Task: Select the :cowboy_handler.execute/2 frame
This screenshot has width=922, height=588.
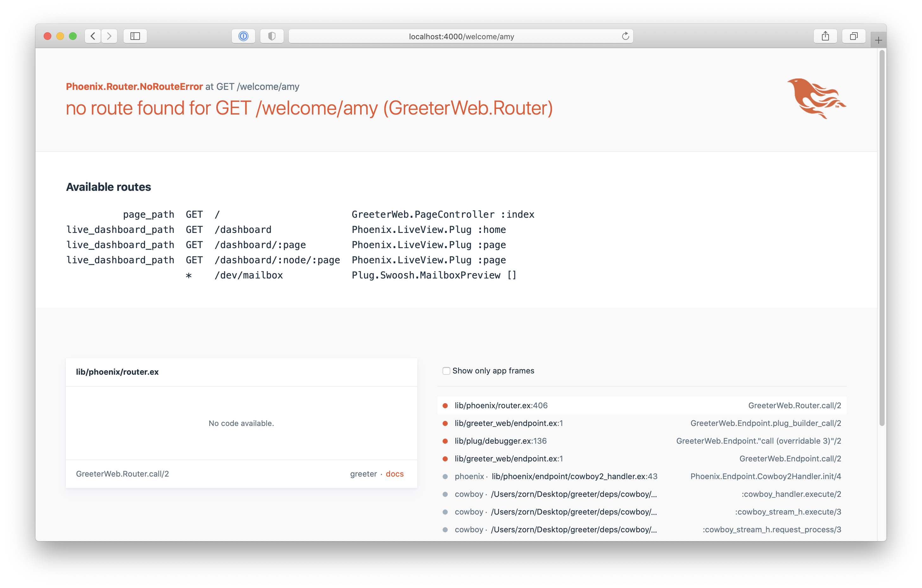Action: click(791, 494)
